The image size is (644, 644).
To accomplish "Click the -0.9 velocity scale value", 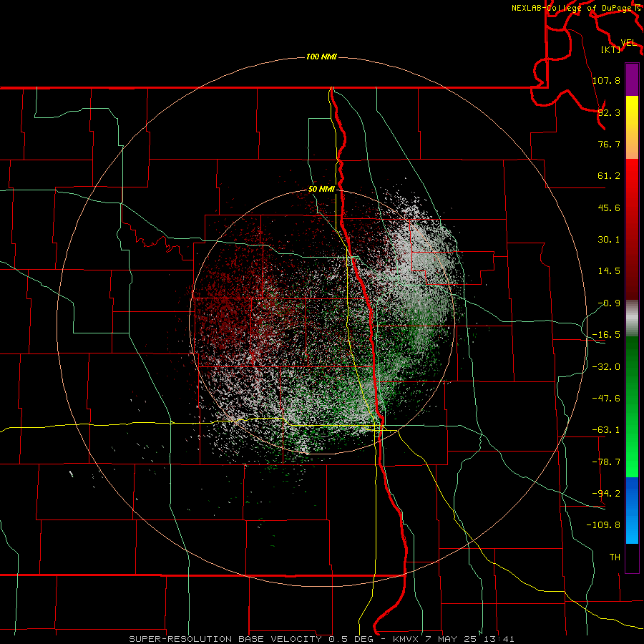I will coord(609,303).
